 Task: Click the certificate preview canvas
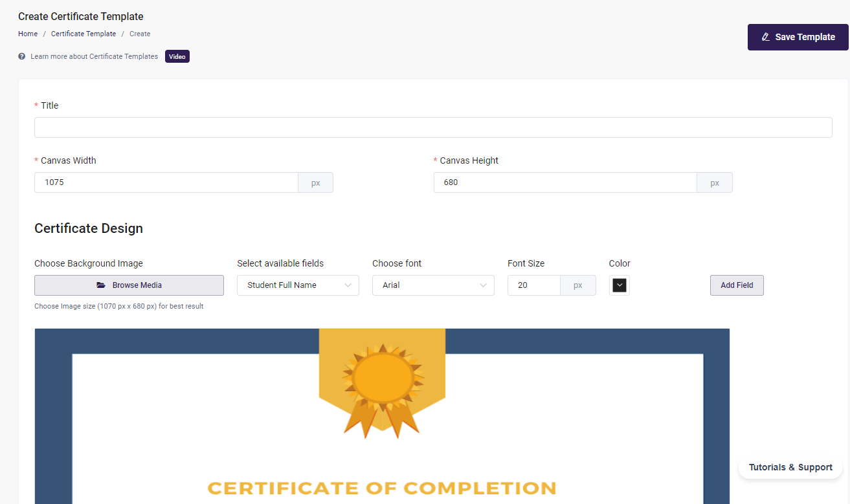pyautogui.click(x=382, y=414)
